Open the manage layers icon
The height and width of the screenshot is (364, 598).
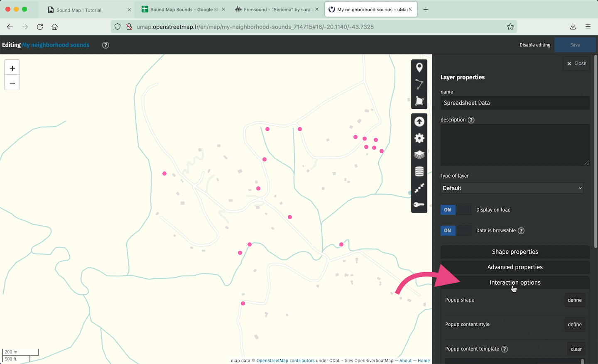(419, 155)
